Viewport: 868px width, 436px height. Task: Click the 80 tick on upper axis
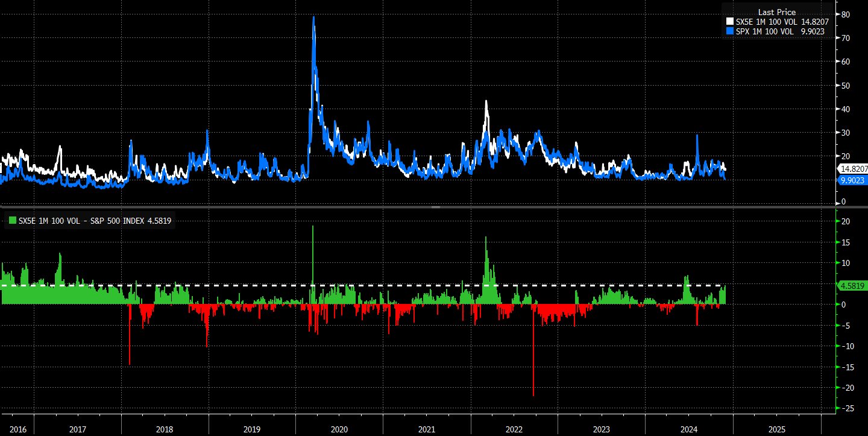(845, 14)
